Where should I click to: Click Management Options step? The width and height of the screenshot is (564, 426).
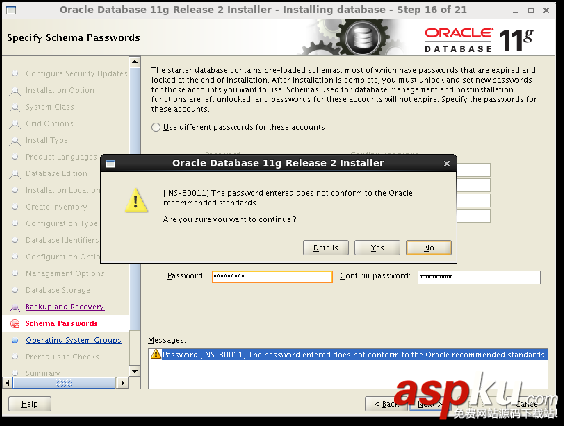click(65, 273)
